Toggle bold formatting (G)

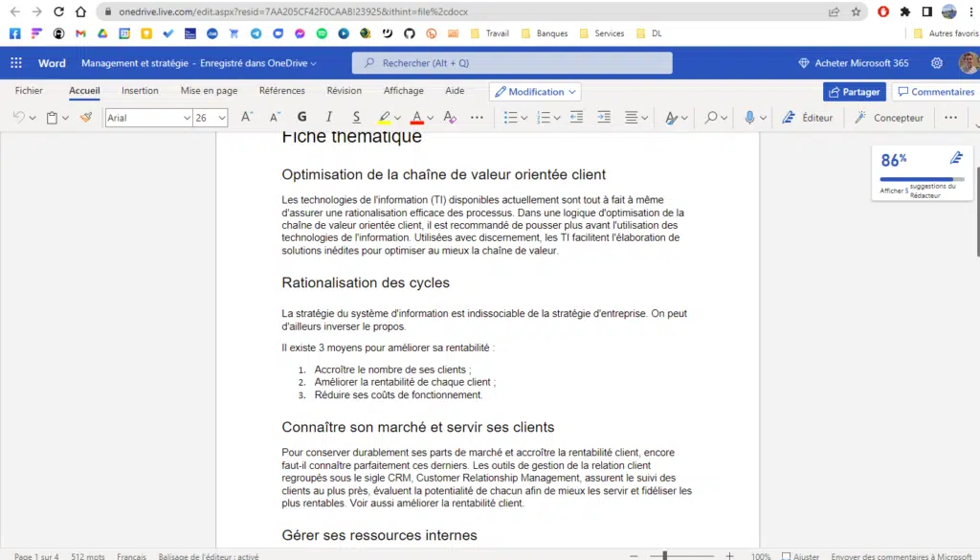point(301,118)
